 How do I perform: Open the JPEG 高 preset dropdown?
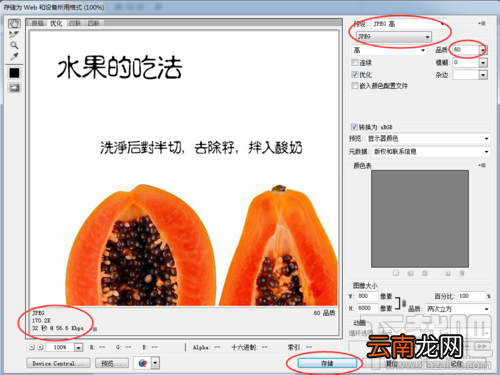click(x=409, y=24)
